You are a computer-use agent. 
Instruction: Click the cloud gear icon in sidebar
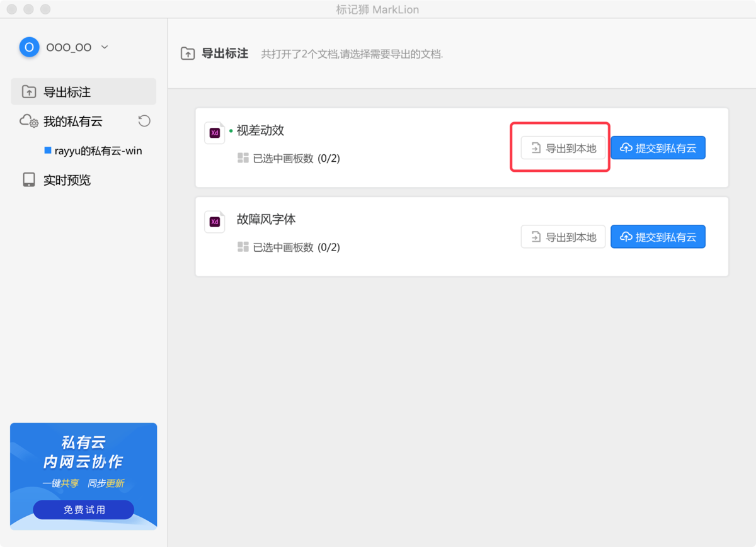pos(29,121)
